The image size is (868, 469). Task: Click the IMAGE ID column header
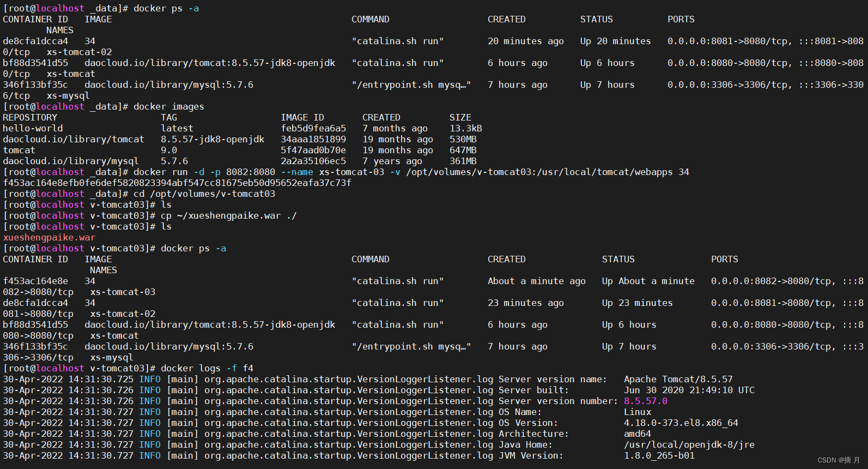302,117
